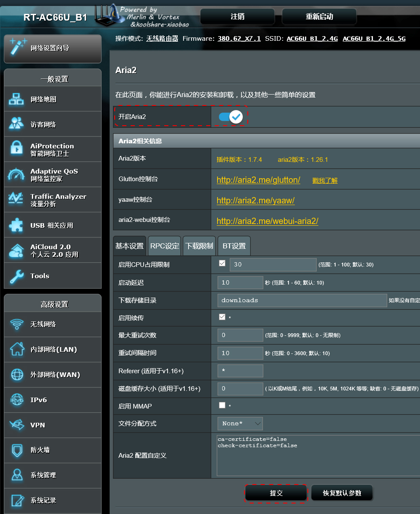
Task: Click the AiCloud 2.0 cloud icon
Action: point(17,250)
